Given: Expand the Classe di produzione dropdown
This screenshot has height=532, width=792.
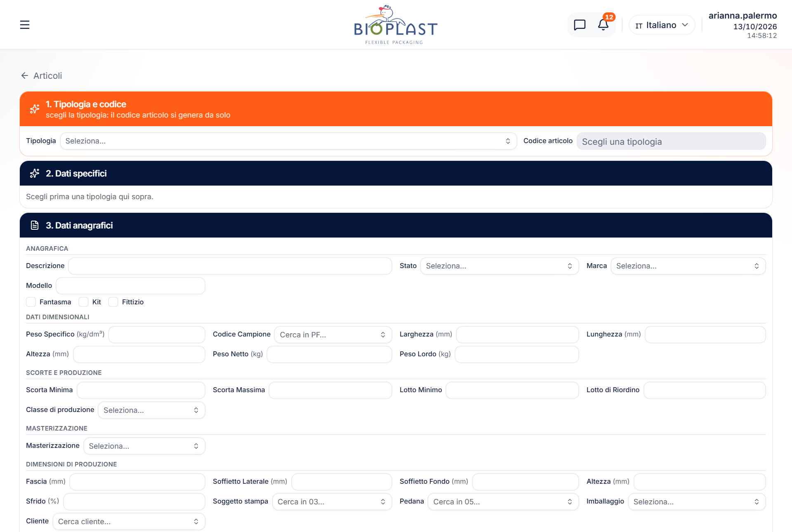Looking at the screenshot, I should click(151, 410).
